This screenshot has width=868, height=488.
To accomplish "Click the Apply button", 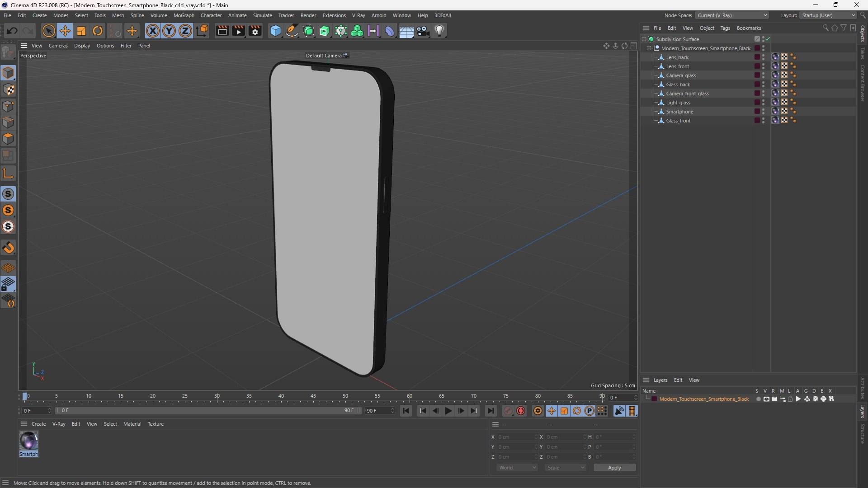I will [614, 468].
